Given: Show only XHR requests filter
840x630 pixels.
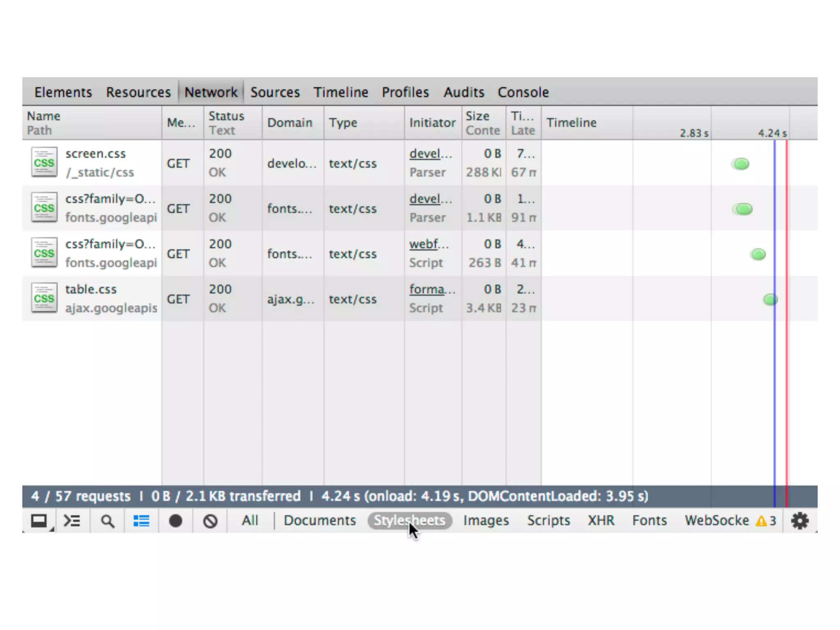Looking at the screenshot, I should tap(601, 520).
